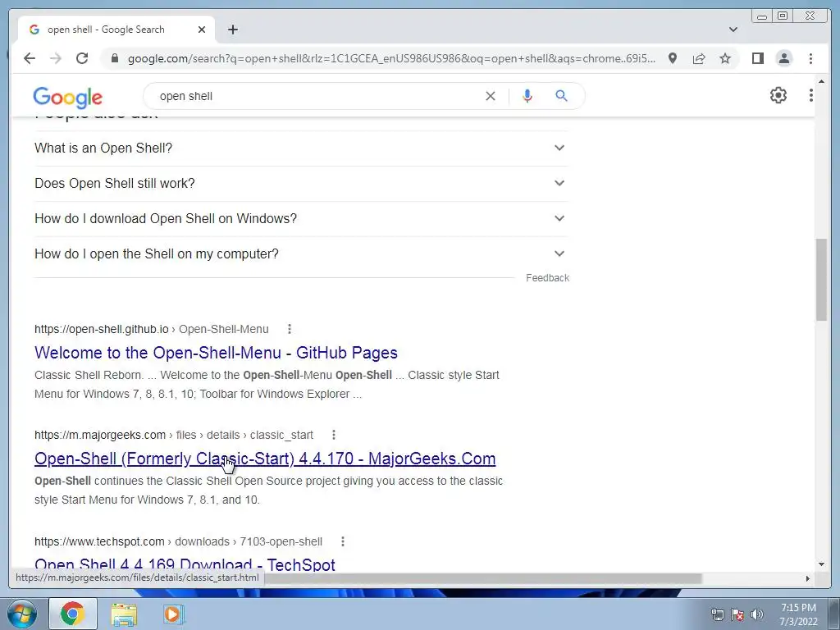Image resolution: width=840 pixels, height=630 pixels.
Task: Click the open-shell.github.io URL breadcrumb
Action: tap(152, 329)
